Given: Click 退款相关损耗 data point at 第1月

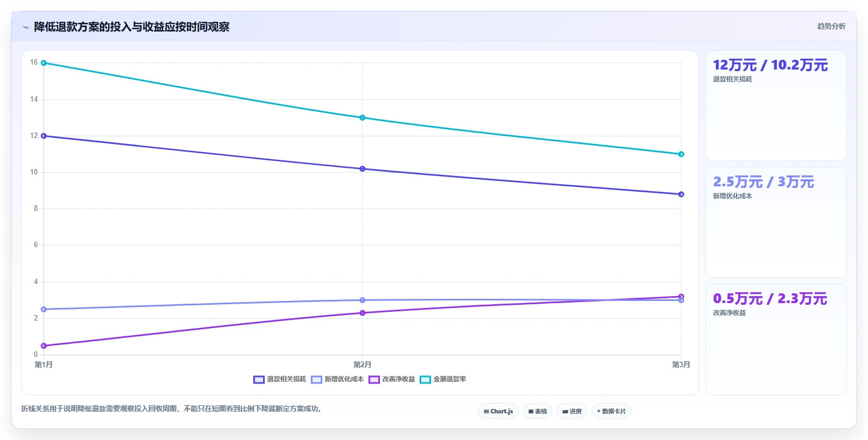Looking at the screenshot, I should click(x=44, y=136).
